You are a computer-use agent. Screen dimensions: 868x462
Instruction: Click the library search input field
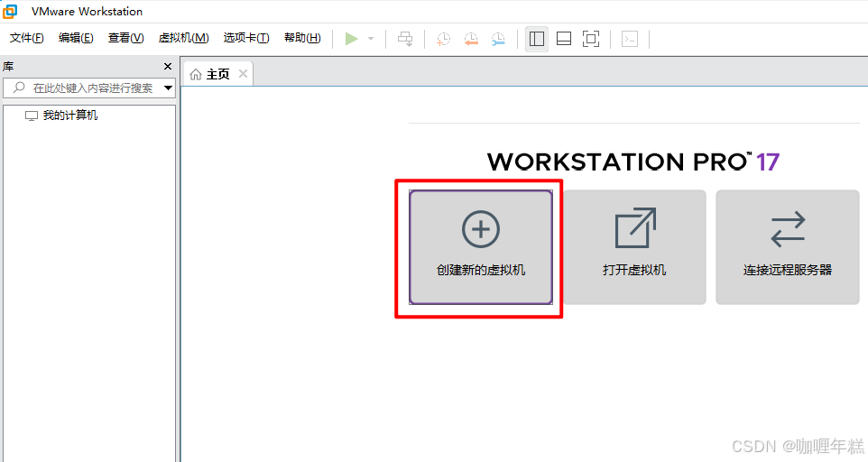89,88
